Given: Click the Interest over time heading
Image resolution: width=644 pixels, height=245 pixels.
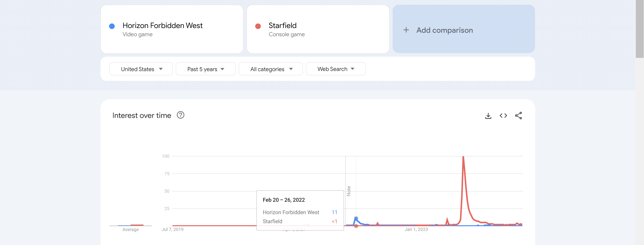Looking at the screenshot, I should pos(142,115).
